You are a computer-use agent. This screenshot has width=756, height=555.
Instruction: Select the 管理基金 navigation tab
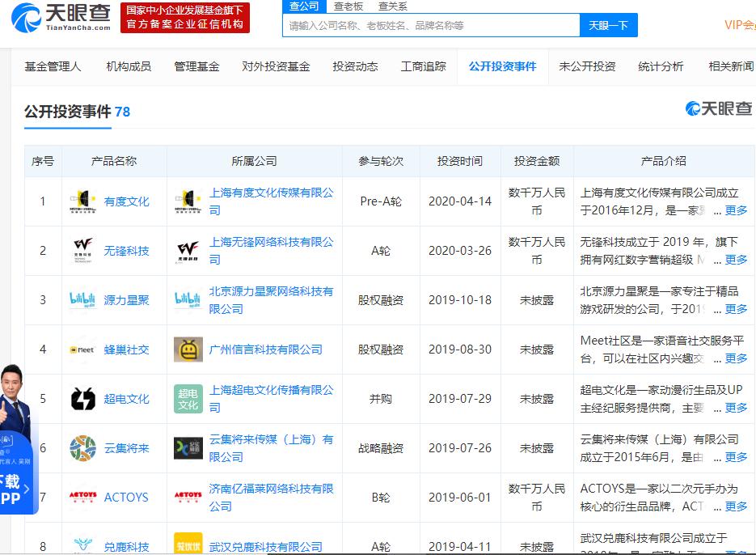[x=196, y=66]
